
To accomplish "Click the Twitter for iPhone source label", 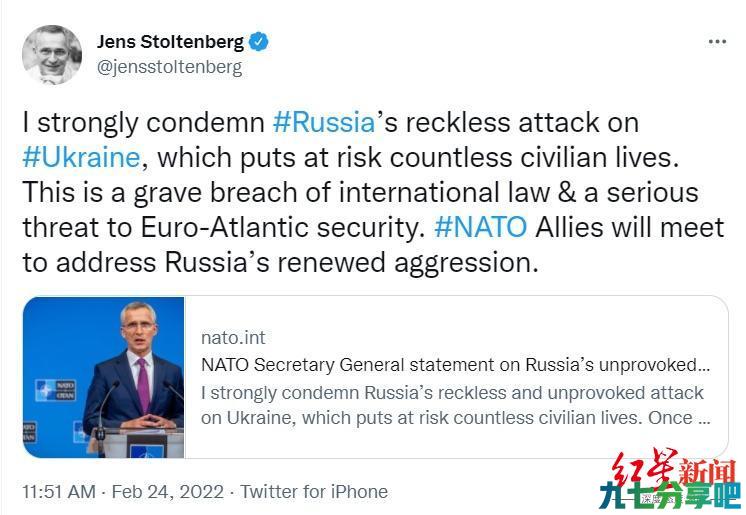I will tap(314, 492).
